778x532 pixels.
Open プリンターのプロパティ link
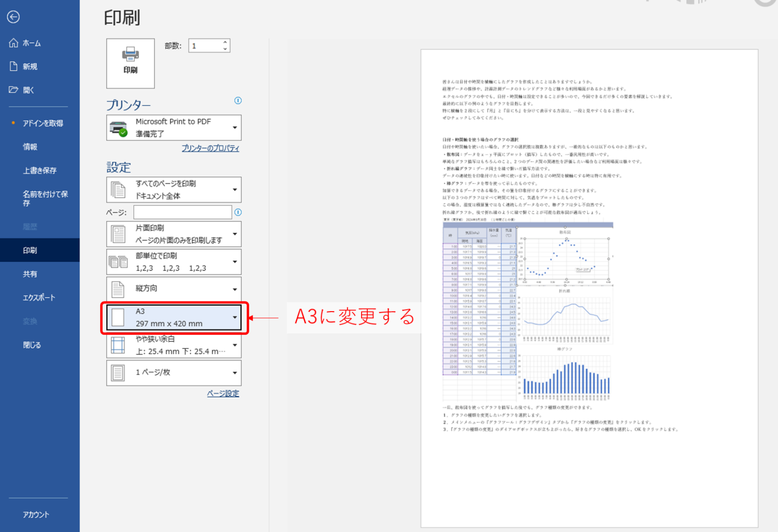tap(210, 148)
